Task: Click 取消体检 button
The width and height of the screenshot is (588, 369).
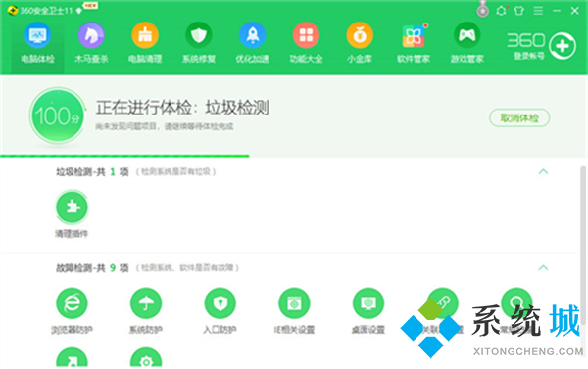Action: 519,118
